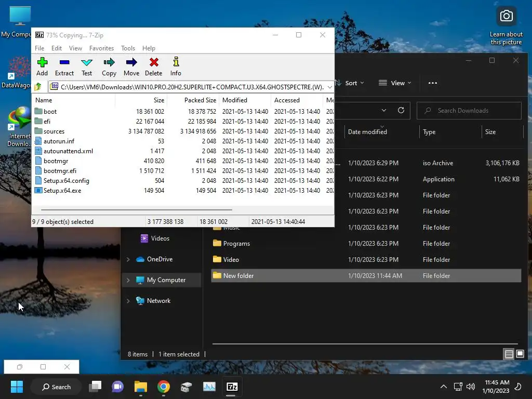Click the Add toolbar icon in 7-Zip
Image resolution: width=532 pixels, height=399 pixels.
coord(42,66)
